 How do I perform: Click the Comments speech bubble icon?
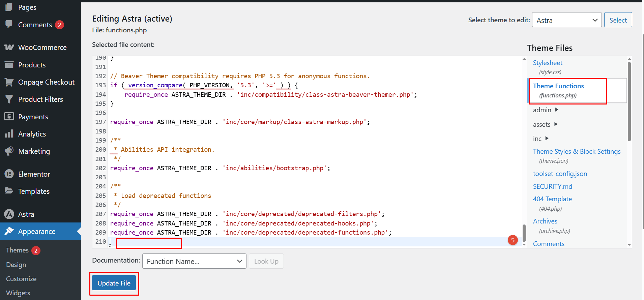(9, 24)
